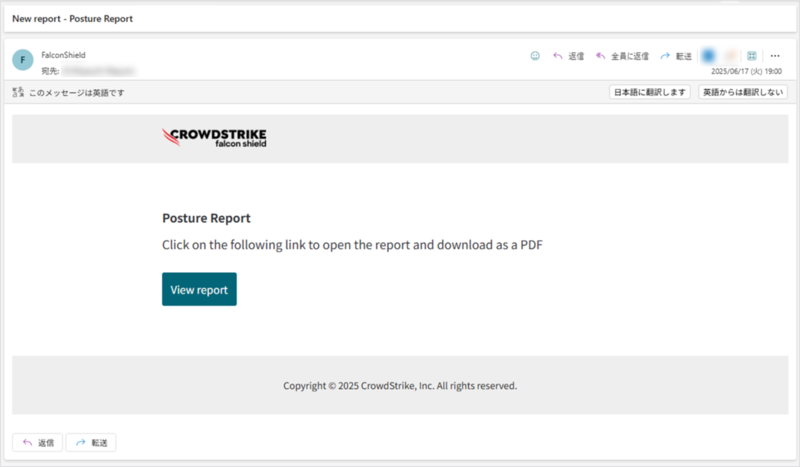Open the View report button
This screenshot has height=467, width=800.
pyautogui.click(x=199, y=289)
